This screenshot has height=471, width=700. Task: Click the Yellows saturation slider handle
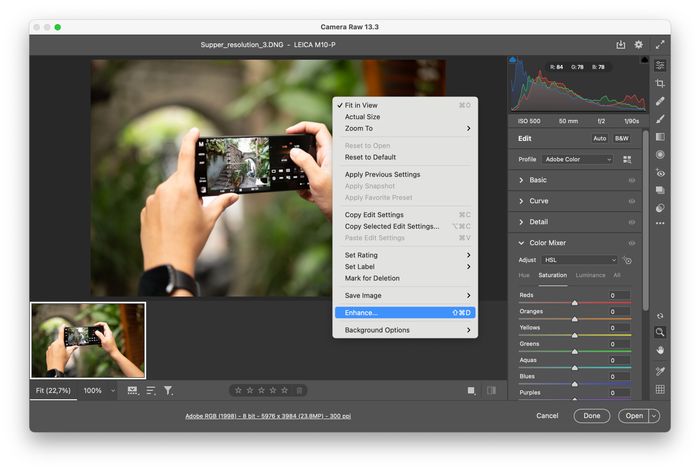click(x=575, y=335)
